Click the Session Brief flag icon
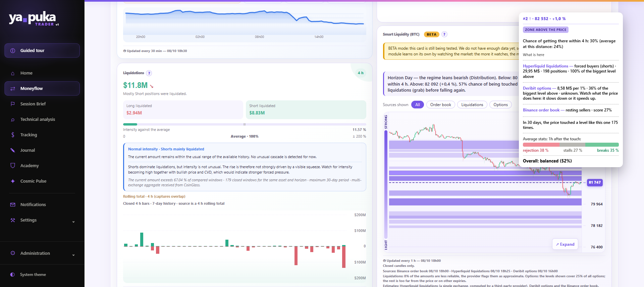Viewport: 644px width, 287px height. [13, 104]
